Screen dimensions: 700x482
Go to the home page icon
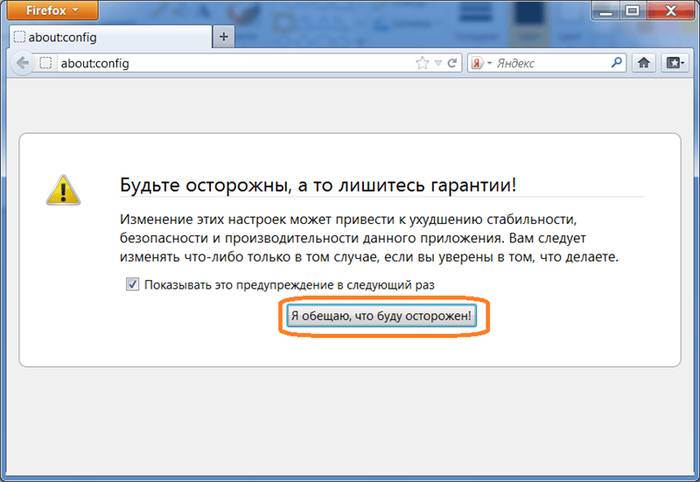tap(643, 62)
